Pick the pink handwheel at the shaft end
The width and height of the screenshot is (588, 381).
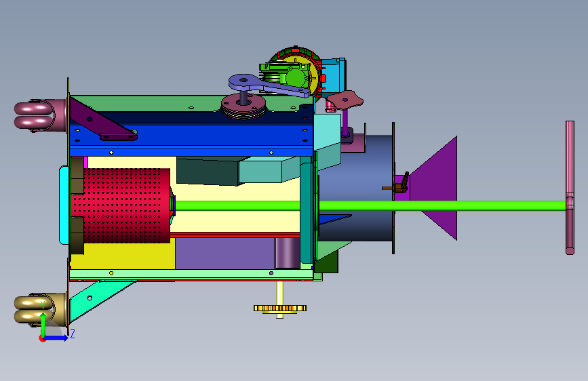point(570,188)
